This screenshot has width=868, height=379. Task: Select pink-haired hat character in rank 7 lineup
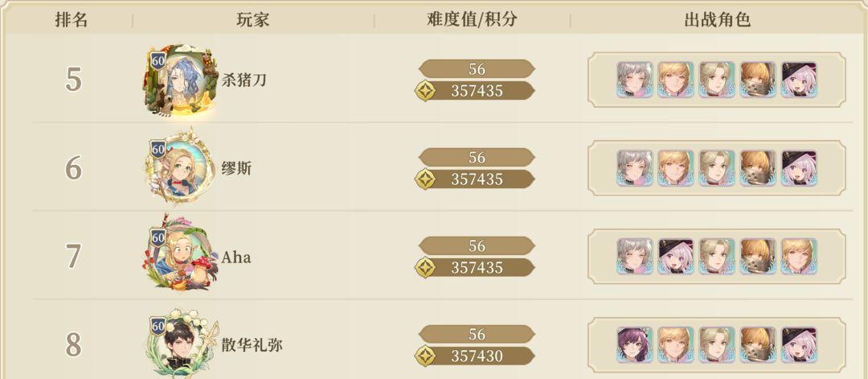(676, 256)
